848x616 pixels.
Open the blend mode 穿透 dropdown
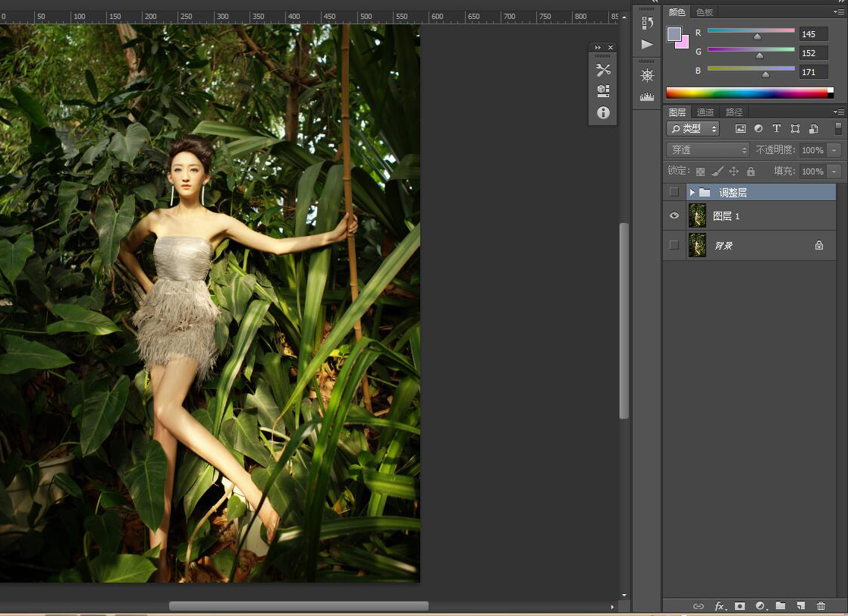point(708,150)
